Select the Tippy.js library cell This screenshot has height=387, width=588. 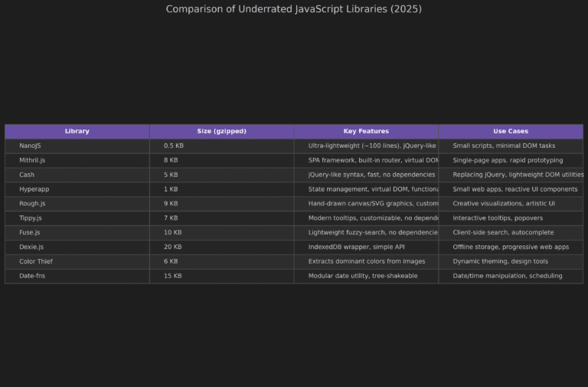(x=77, y=218)
